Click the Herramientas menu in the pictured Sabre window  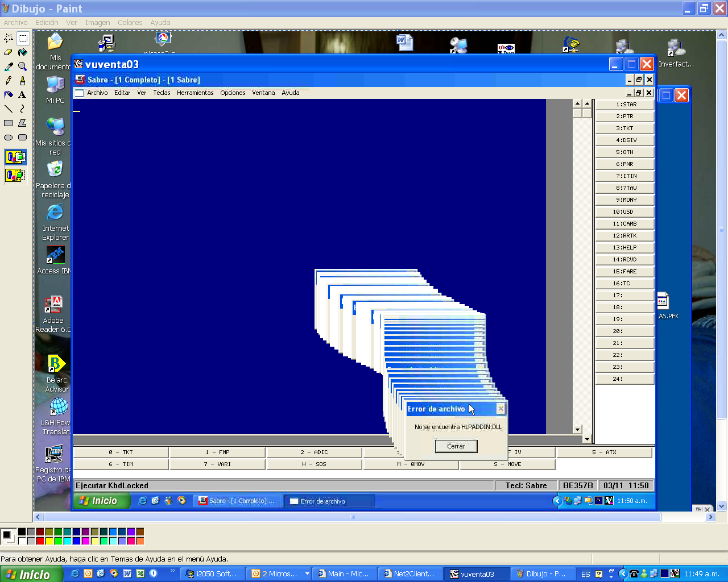195,93
